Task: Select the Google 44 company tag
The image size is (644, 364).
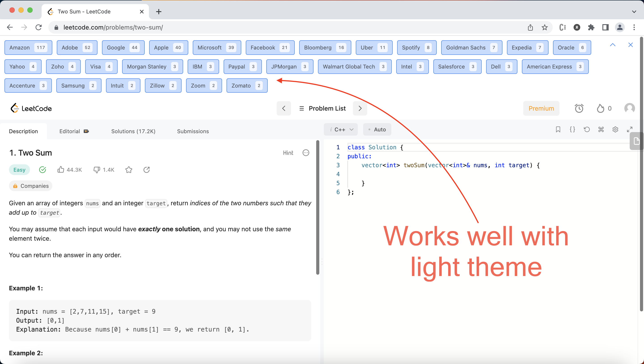Action: coord(123,47)
